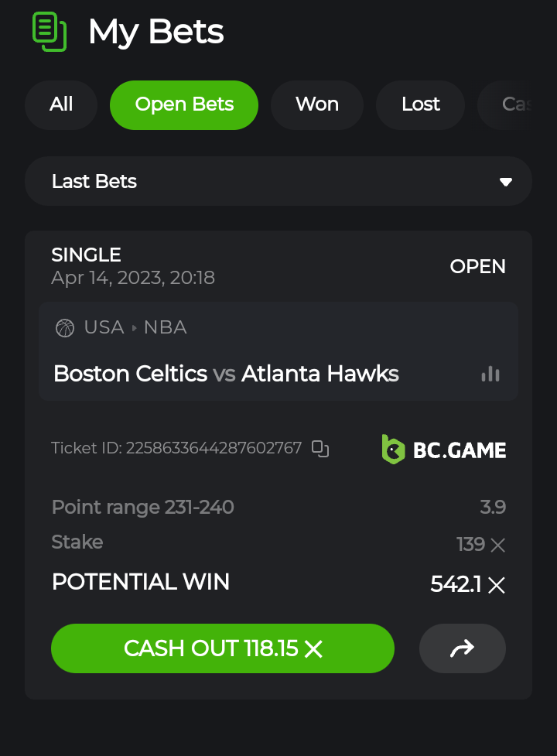This screenshot has height=756, width=557.
Task: Open match statistics bar chart icon
Action: [490, 375]
